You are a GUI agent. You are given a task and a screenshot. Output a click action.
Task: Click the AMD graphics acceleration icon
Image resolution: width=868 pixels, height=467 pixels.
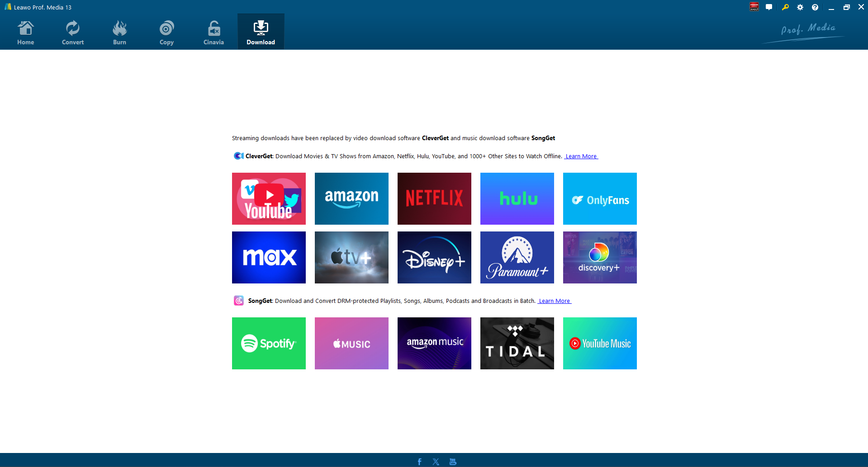(x=754, y=7)
